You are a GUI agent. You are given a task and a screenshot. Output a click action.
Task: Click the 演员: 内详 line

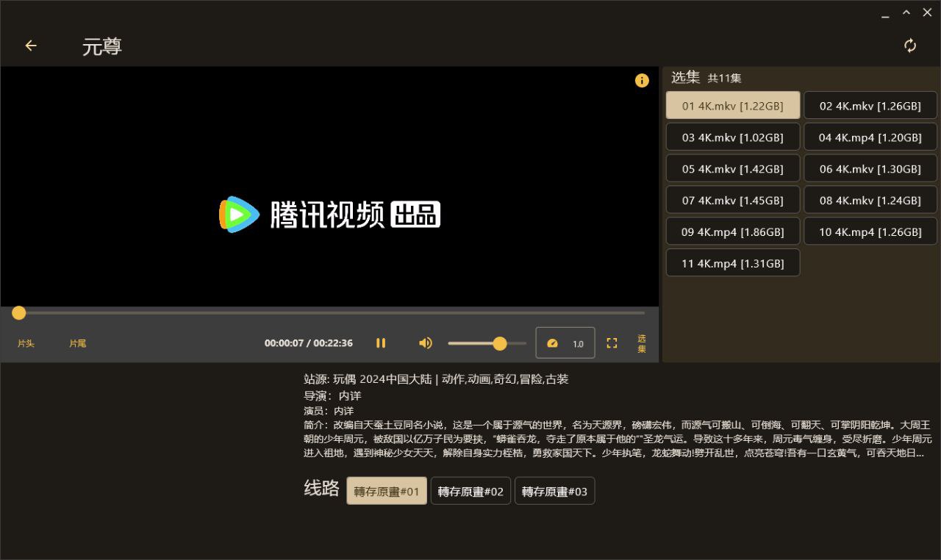329,411
